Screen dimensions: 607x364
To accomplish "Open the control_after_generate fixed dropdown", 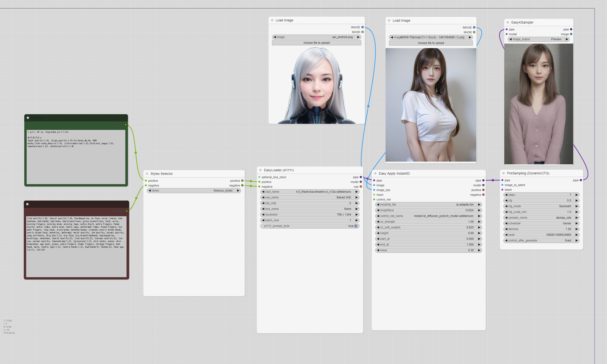I will tap(541, 241).
